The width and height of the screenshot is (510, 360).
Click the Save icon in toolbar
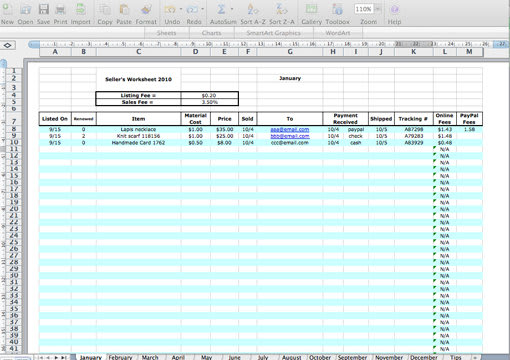pyautogui.click(x=43, y=9)
